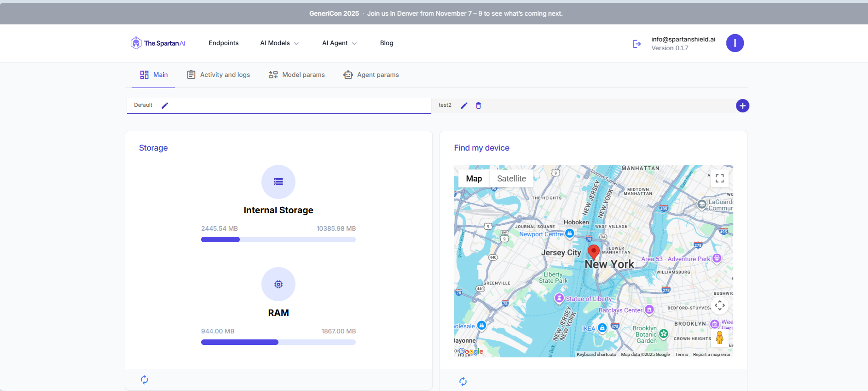Open the Agent params tab

pyautogui.click(x=371, y=75)
